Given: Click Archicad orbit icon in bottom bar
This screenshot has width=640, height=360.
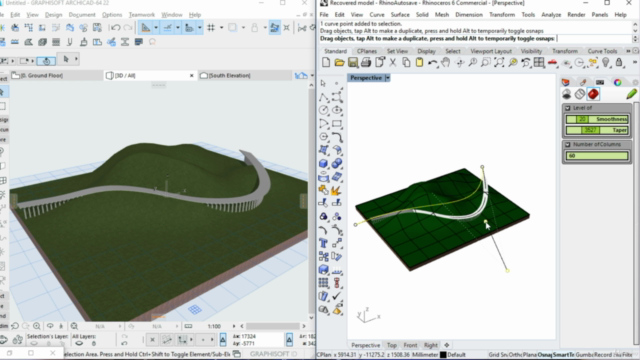Looking at the screenshot, I should click(50, 326).
